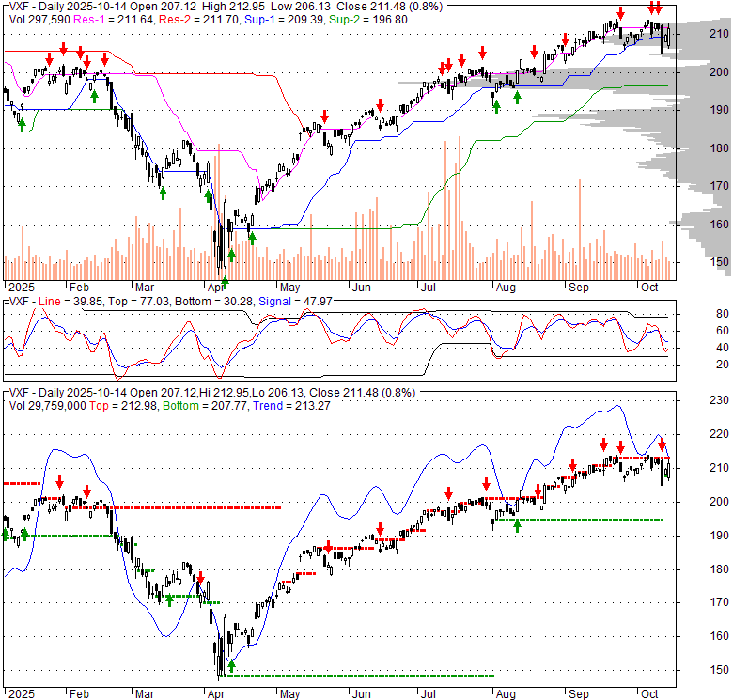
Task: Click the Feb month label under bottom chart
Action: (79, 694)
